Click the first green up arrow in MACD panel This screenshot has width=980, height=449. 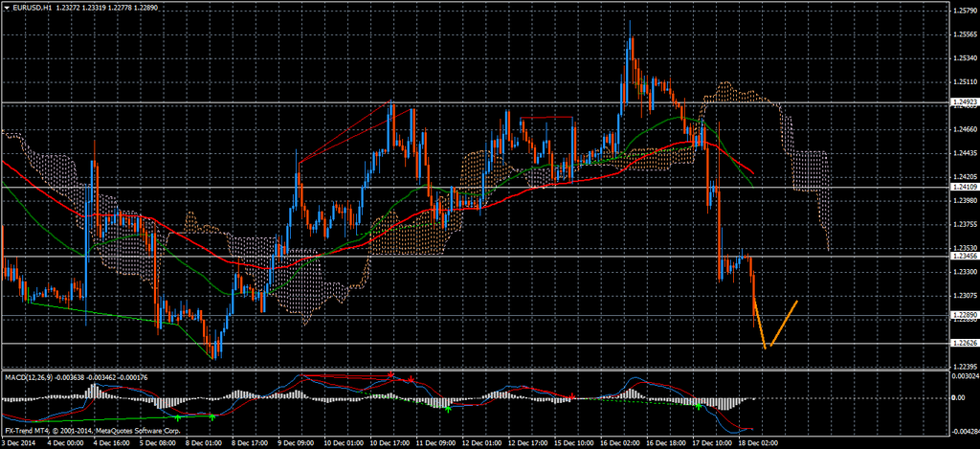tap(178, 416)
